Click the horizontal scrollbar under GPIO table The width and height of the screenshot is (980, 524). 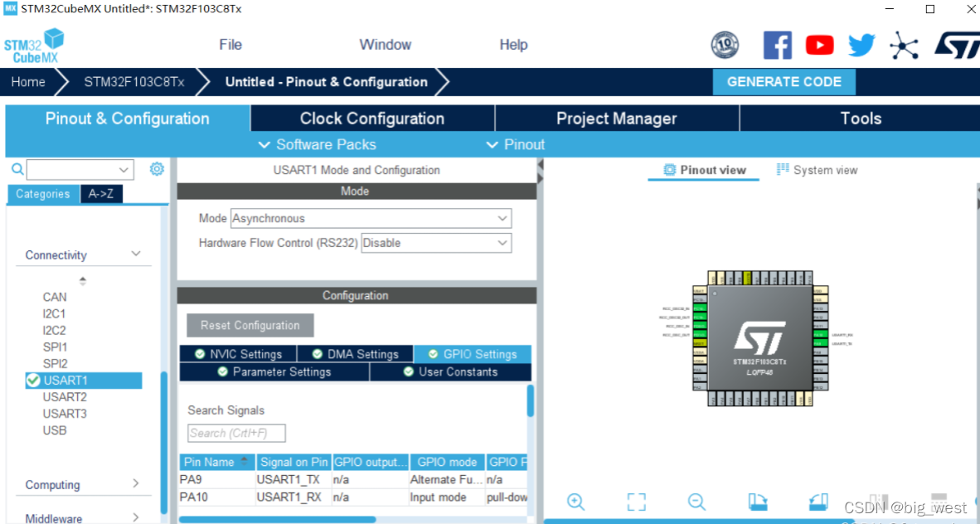[x=278, y=519]
